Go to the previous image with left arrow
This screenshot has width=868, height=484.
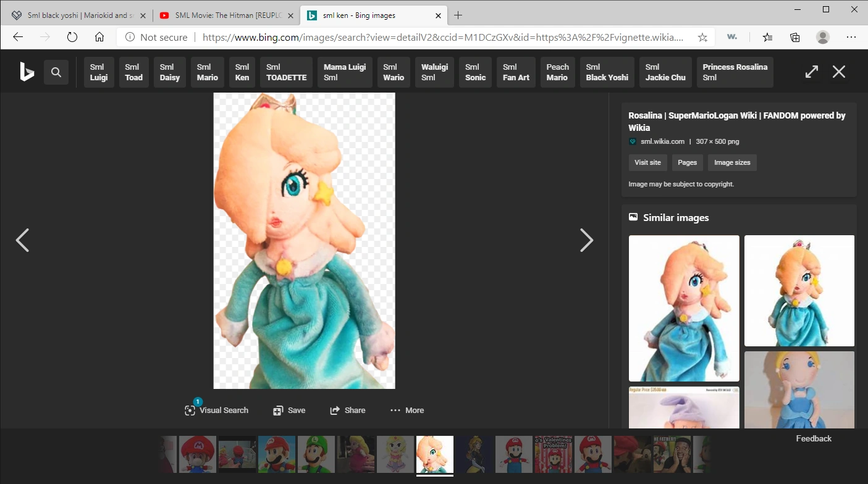tap(22, 240)
